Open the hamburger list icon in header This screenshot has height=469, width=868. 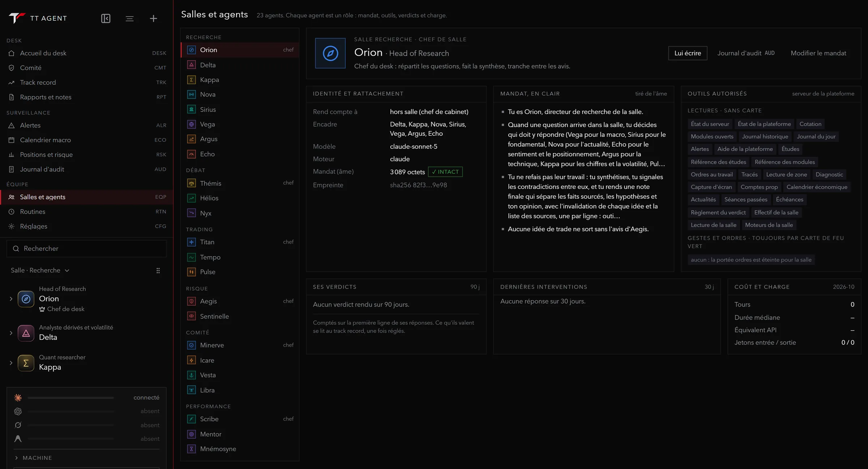pos(129,18)
